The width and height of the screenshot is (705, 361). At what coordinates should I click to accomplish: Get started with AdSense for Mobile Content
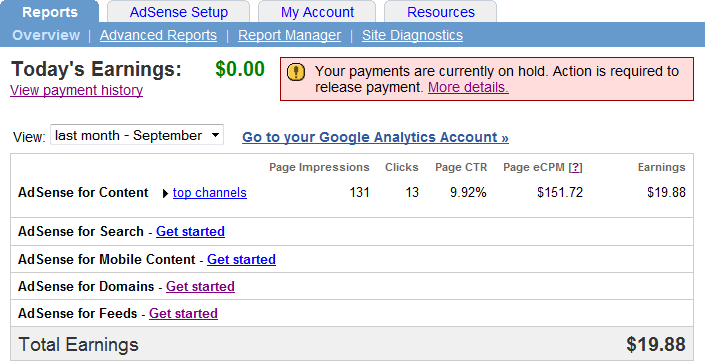(241, 259)
